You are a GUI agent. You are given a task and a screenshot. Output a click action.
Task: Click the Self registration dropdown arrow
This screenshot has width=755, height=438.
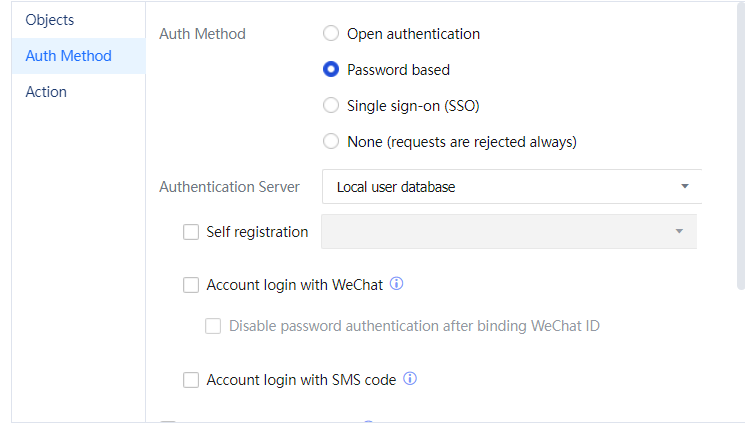click(x=679, y=232)
